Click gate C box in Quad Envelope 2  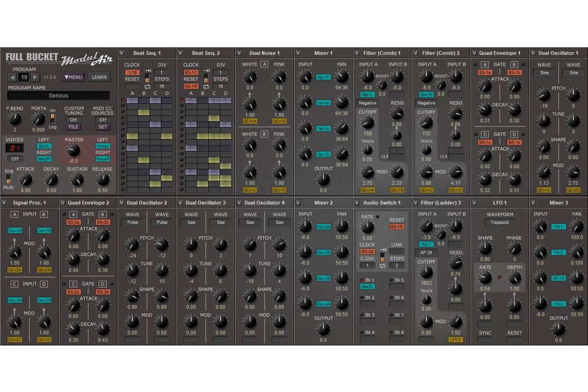[x=73, y=284]
